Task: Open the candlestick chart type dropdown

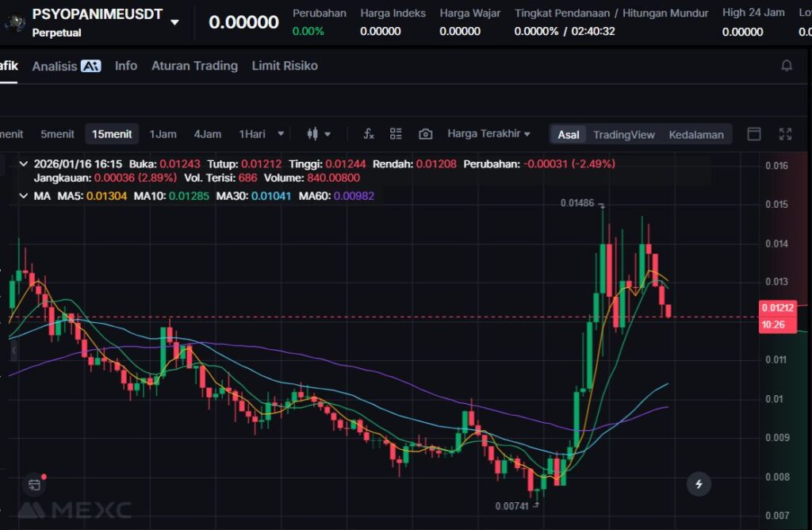Action: [x=319, y=134]
